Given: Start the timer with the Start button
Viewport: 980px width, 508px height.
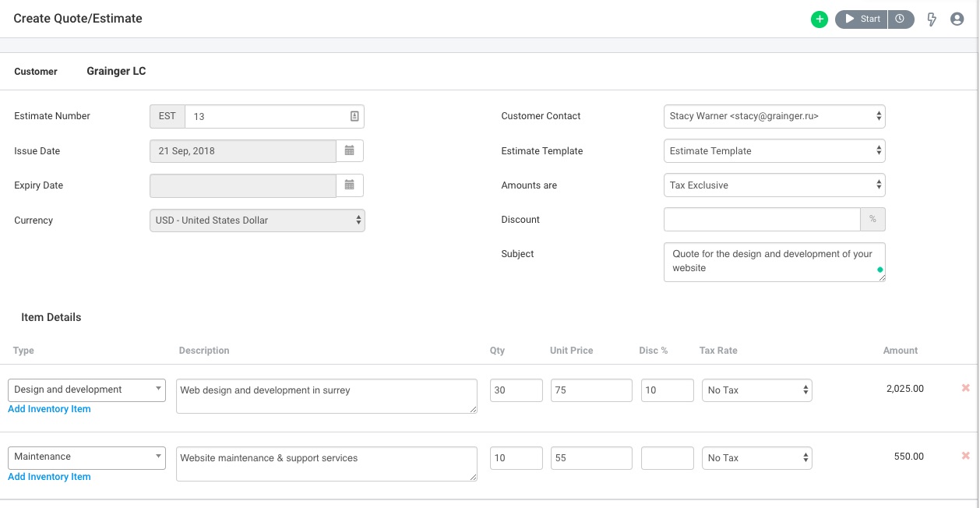Looking at the screenshot, I should (862, 19).
